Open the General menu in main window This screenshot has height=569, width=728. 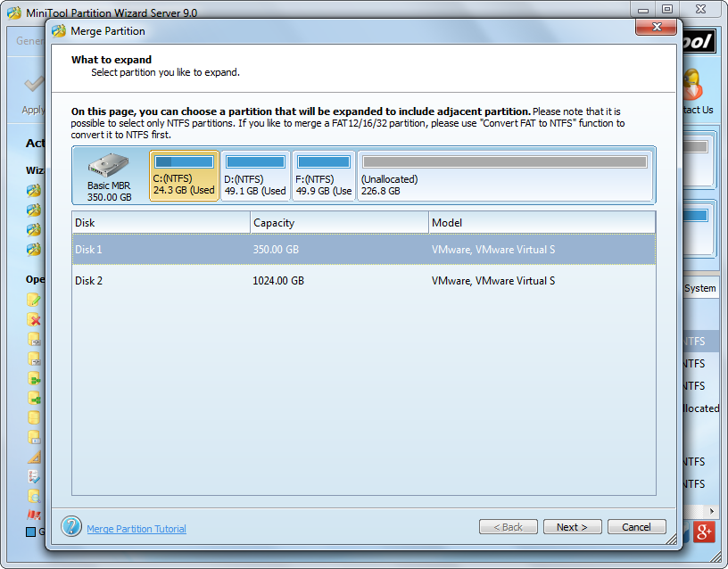pyautogui.click(x=29, y=41)
